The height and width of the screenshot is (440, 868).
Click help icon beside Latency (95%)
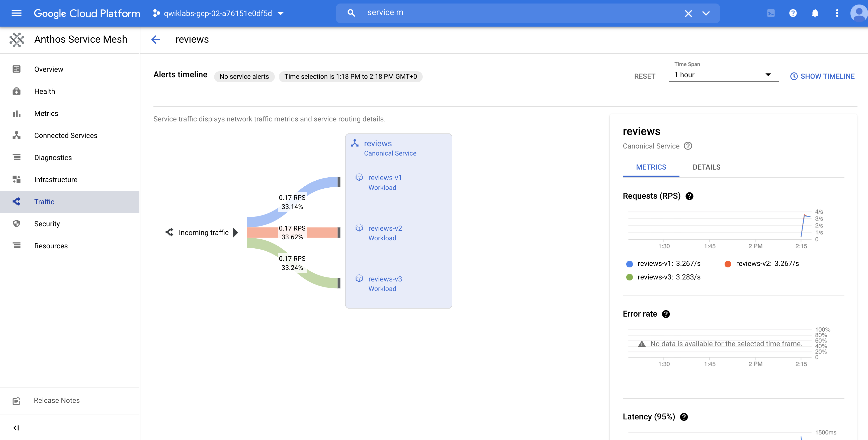tap(684, 417)
